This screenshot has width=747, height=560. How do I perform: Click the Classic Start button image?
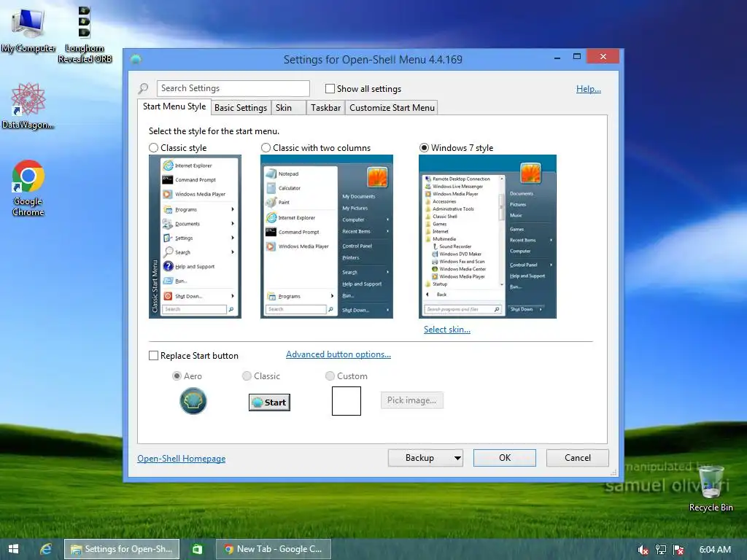(269, 402)
